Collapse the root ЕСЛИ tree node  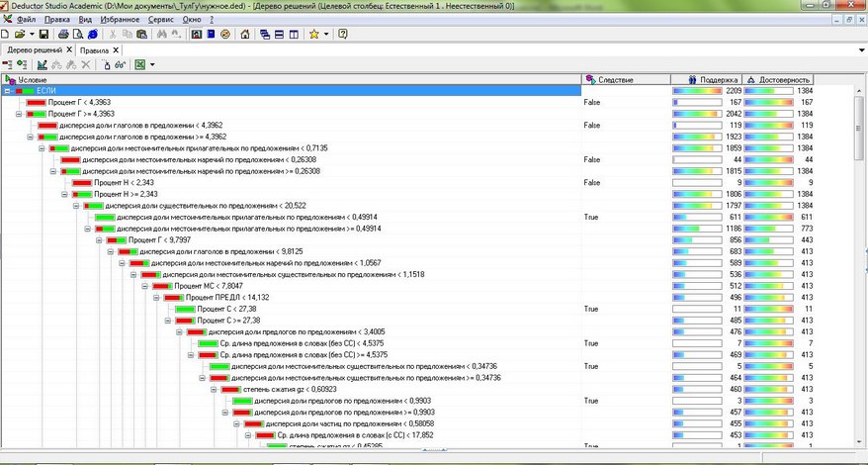tap(7, 91)
